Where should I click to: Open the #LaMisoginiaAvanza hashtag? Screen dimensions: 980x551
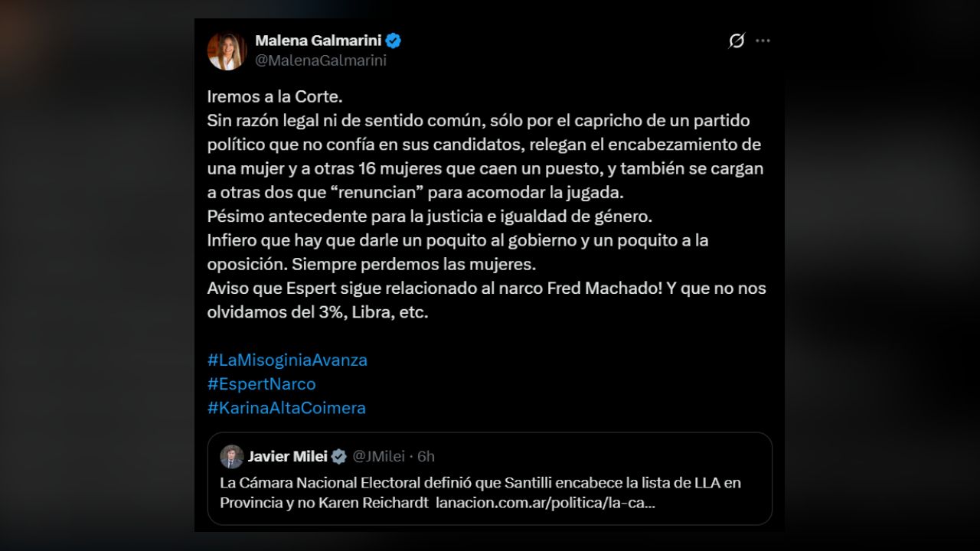(x=287, y=359)
